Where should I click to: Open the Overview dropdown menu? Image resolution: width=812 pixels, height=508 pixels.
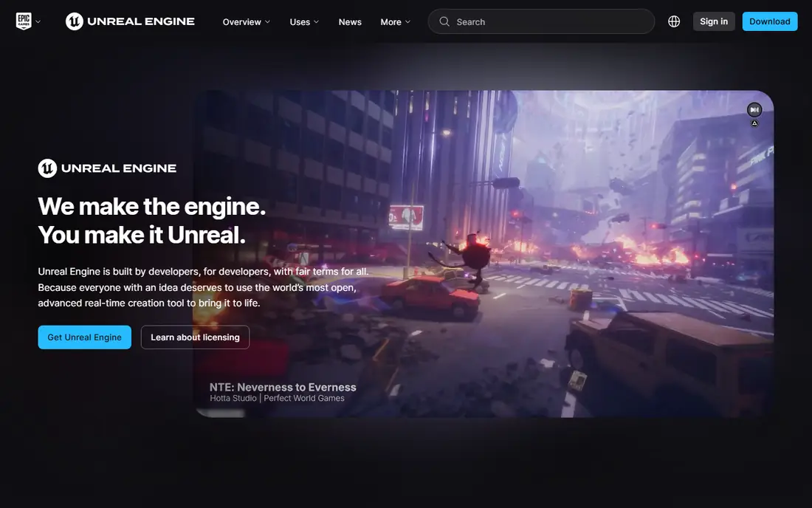(x=247, y=21)
